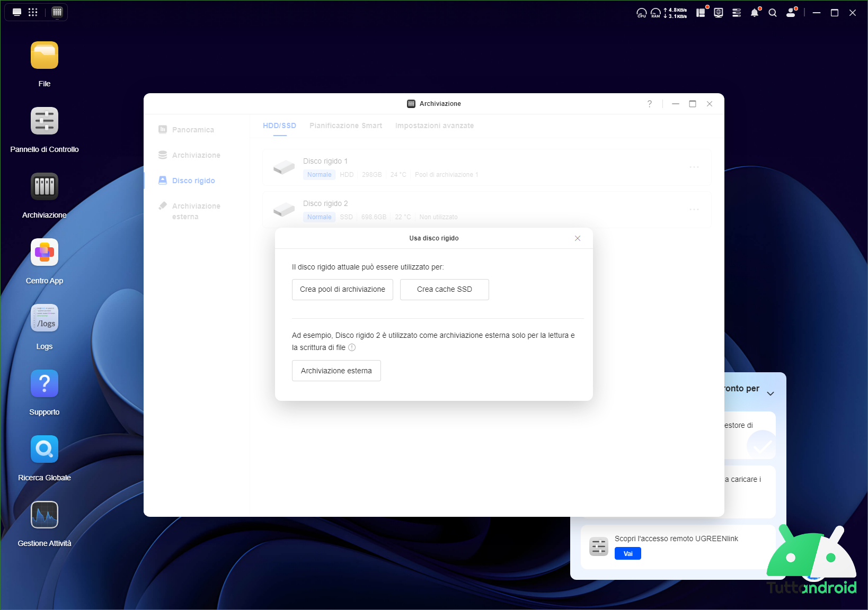Click Normale status badge of Disco rigido 2
This screenshot has width=868, height=610.
click(320, 217)
